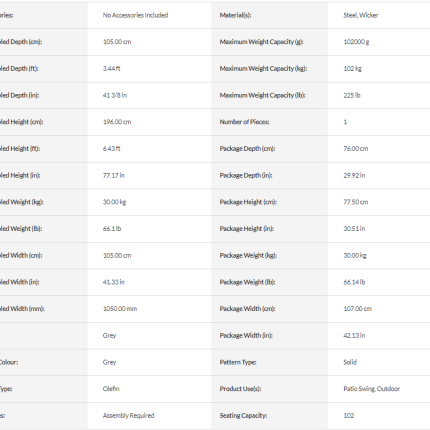Click the "Package Height (in):" label
The width and height of the screenshot is (430, 430).
pos(247,229)
